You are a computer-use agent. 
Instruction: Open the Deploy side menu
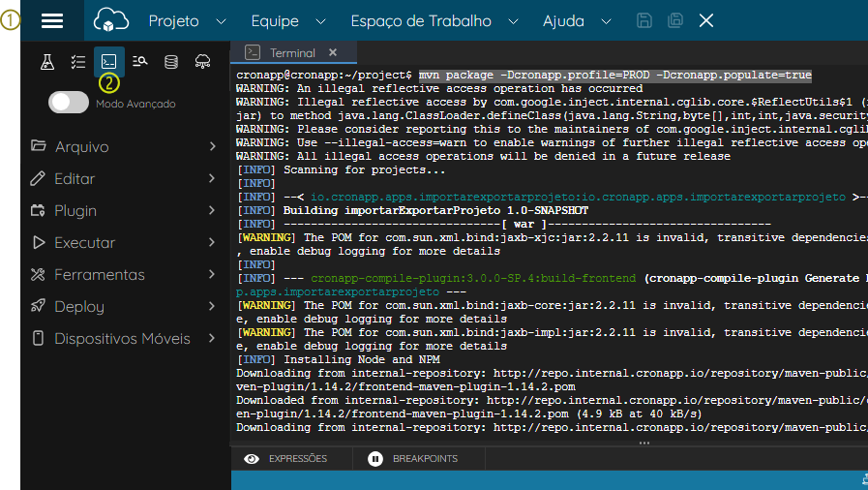[125, 307]
